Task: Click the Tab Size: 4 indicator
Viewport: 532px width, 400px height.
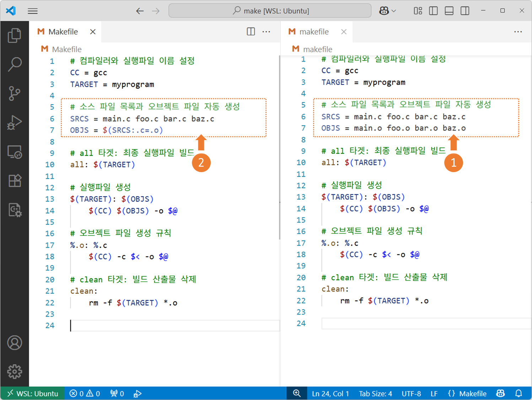Action: (x=375, y=393)
